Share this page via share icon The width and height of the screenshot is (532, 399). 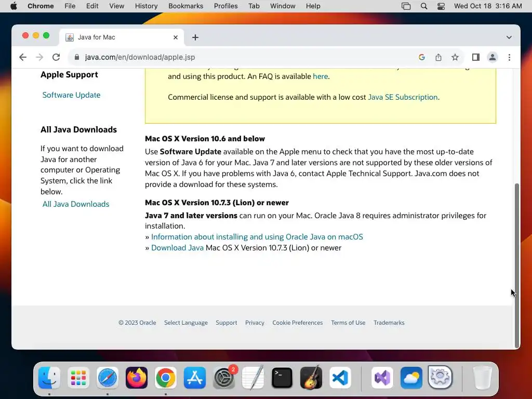[438, 57]
